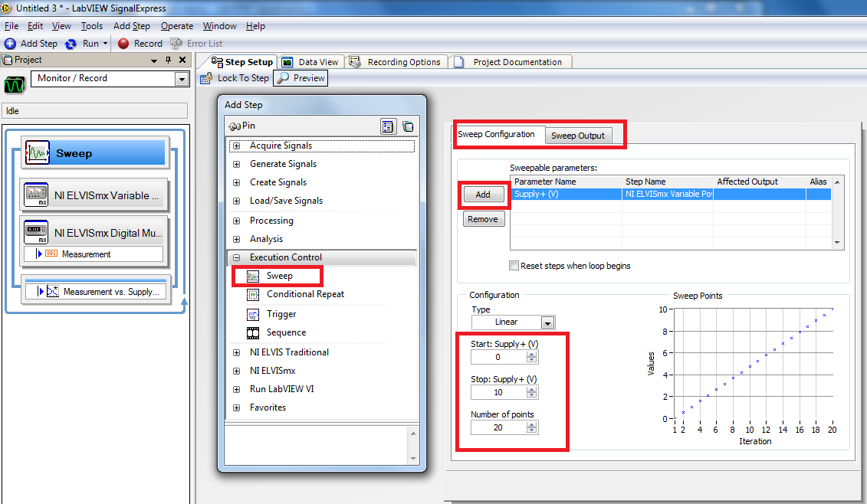Close the Project panel
The height and width of the screenshot is (504, 867).
tap(182, 60)
